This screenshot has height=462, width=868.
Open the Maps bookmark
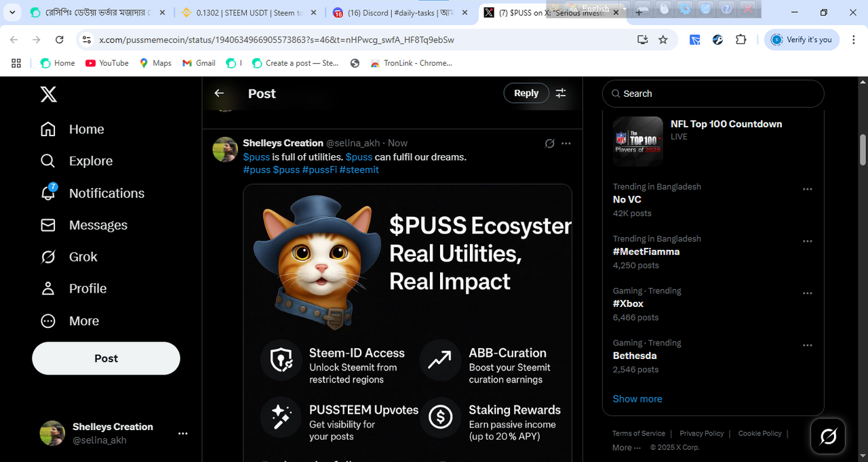155,63
